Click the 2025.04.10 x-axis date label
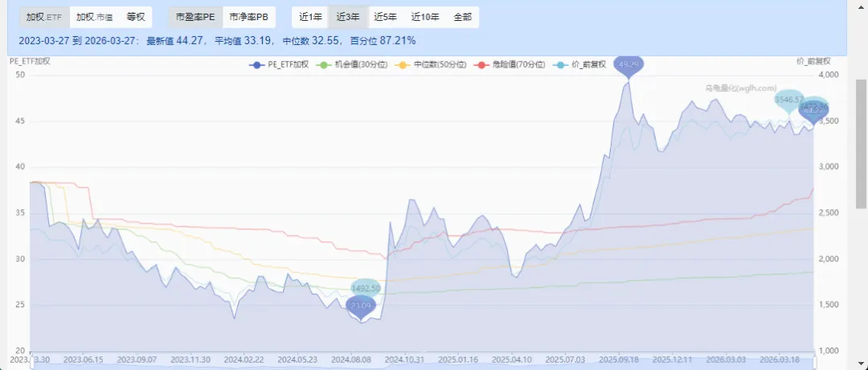The height and width of the screenshot is (370, 868). coord(512,359)
